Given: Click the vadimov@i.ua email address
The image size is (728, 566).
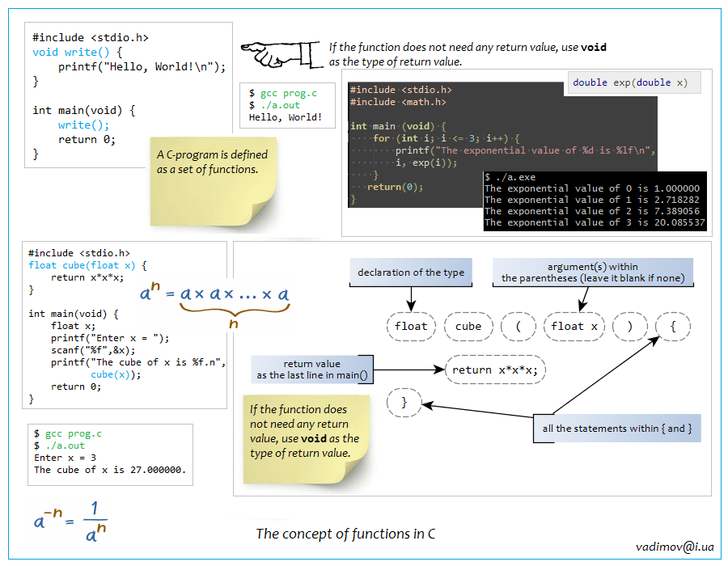Looking at the screenshot, I should [x=675, y=547].
